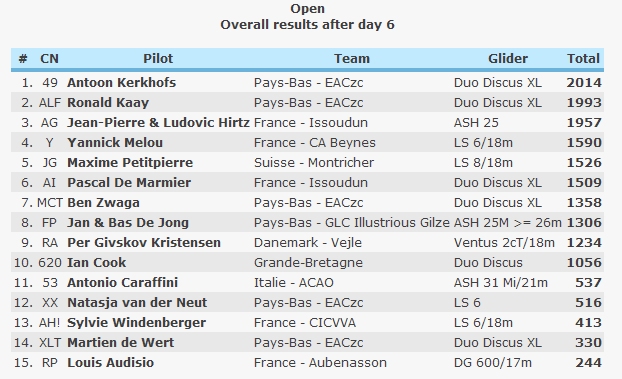The height and width of the screenshot is (379, 622).
Task: Click Martien de Wert's total 330
Action: [588, 342]
